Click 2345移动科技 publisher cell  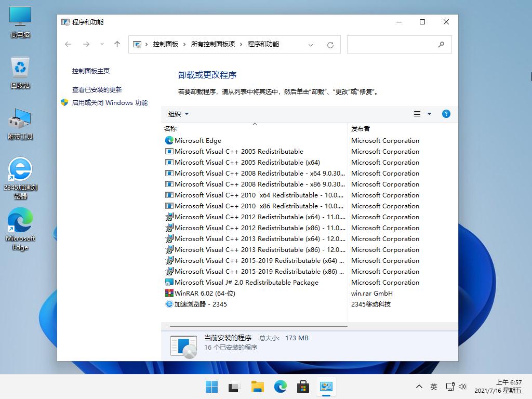[x=371, y=304]
